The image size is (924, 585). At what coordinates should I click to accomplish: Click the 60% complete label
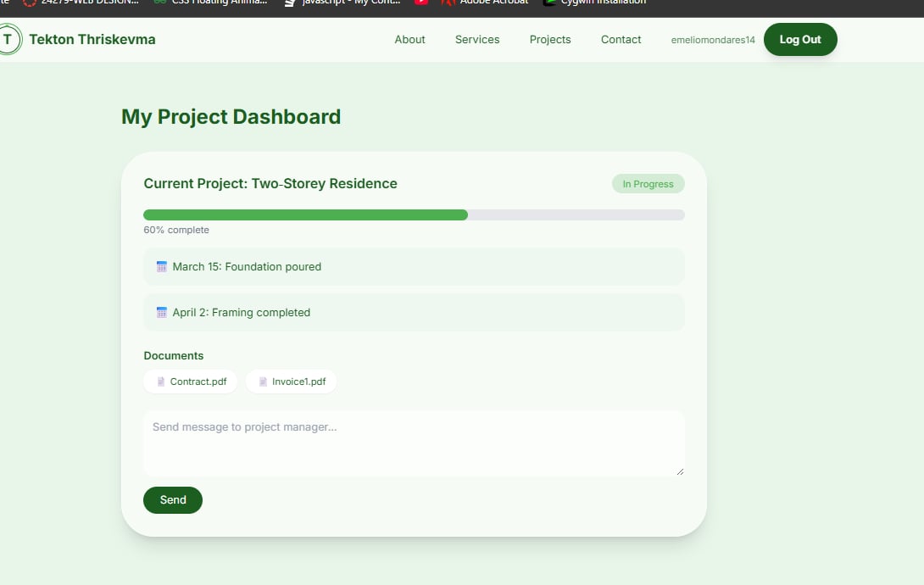(176, 230)
